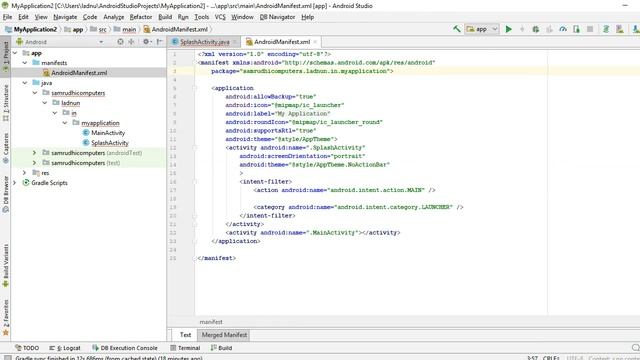Open the DB Browser tool window strip
Screen dimensions: 640x360
6,194
